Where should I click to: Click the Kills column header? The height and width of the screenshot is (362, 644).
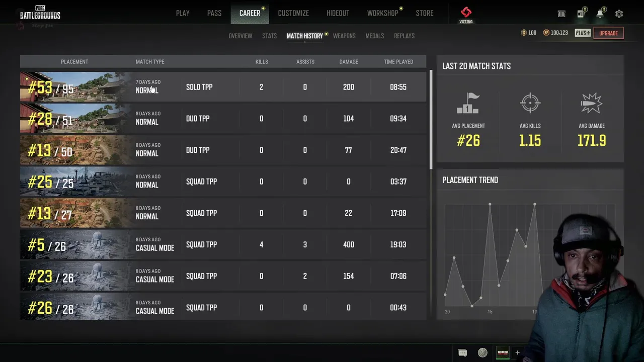coord(262,62)
